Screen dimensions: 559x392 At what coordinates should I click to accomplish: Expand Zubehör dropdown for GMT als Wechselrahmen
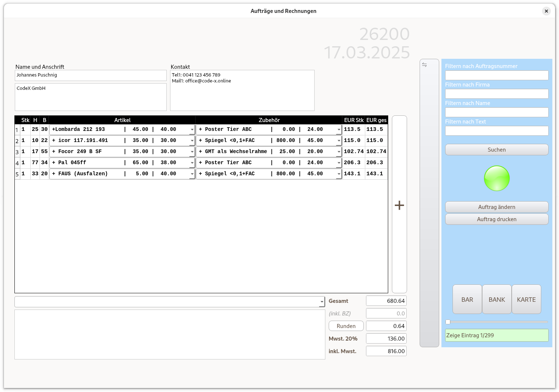(339, 152)
